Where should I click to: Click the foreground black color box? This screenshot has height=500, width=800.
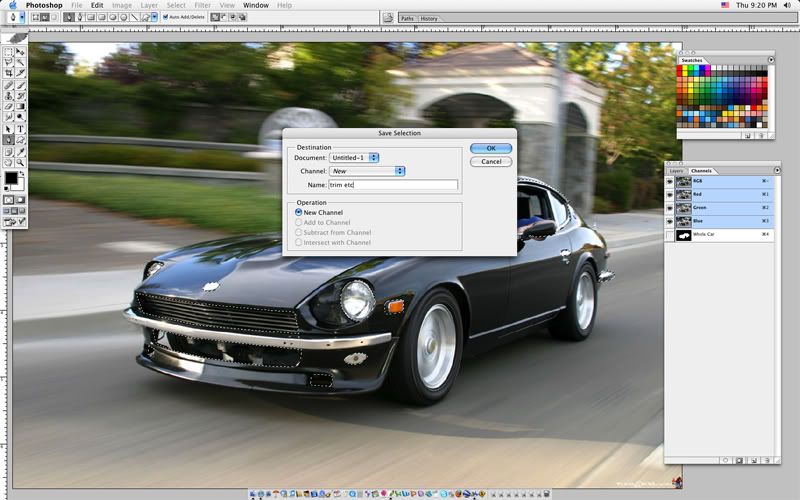click(11, 179)
